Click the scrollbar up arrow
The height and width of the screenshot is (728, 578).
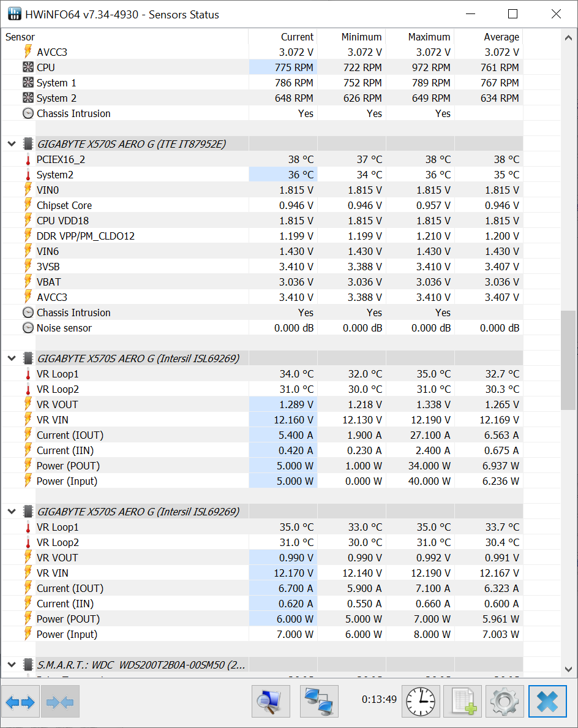(x=568, y=38)
